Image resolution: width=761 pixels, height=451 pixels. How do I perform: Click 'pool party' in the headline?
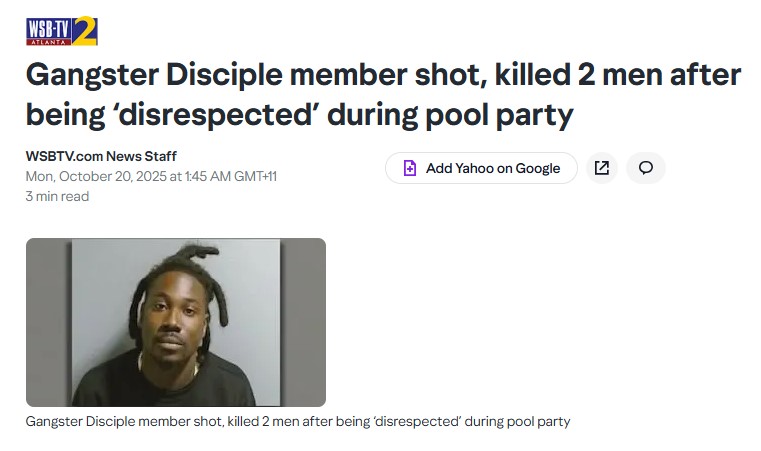click(499, 115)
